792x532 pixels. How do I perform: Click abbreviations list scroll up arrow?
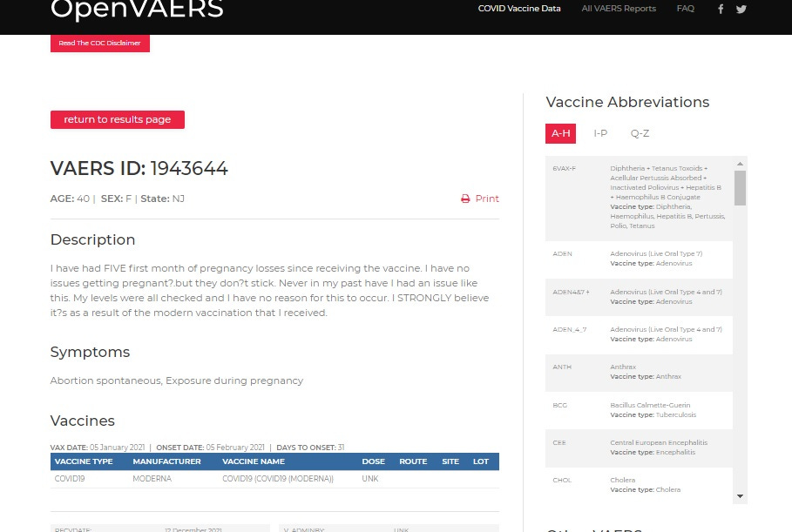[740, 164]
